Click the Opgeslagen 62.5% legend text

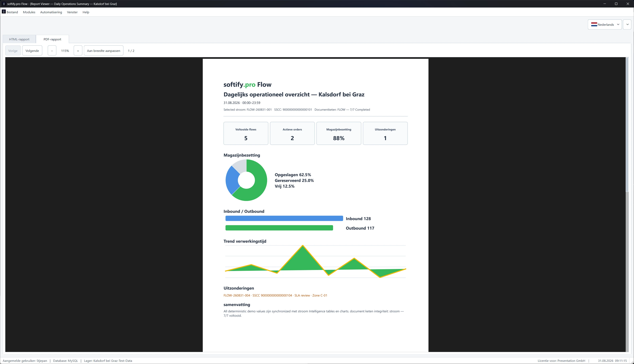pyautogui.click(x=293, y=175)
